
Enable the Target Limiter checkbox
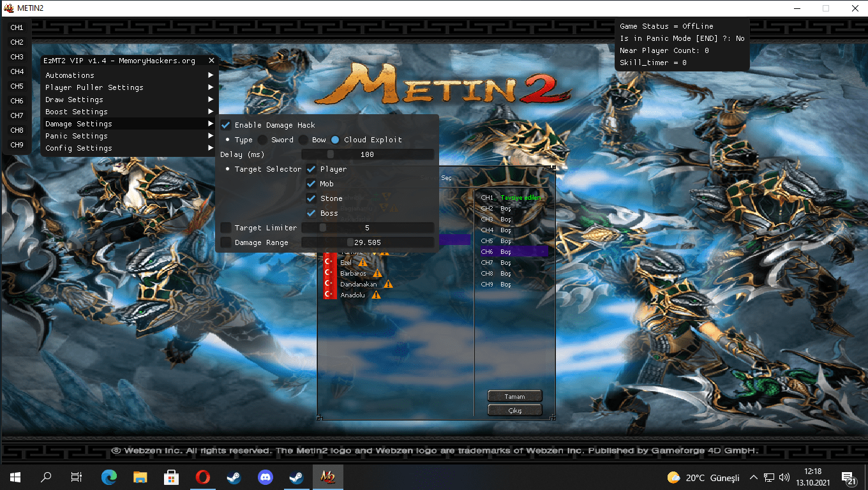tap(225, 228)
